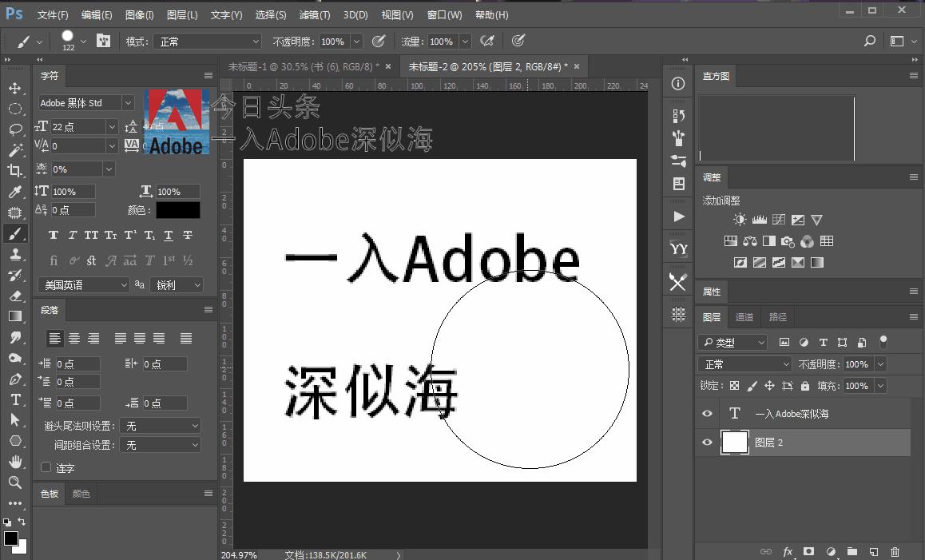Viewport: 925px width, 560px height.
Task: Switch to the 通道 tab
Action: [x=744, y=317]
